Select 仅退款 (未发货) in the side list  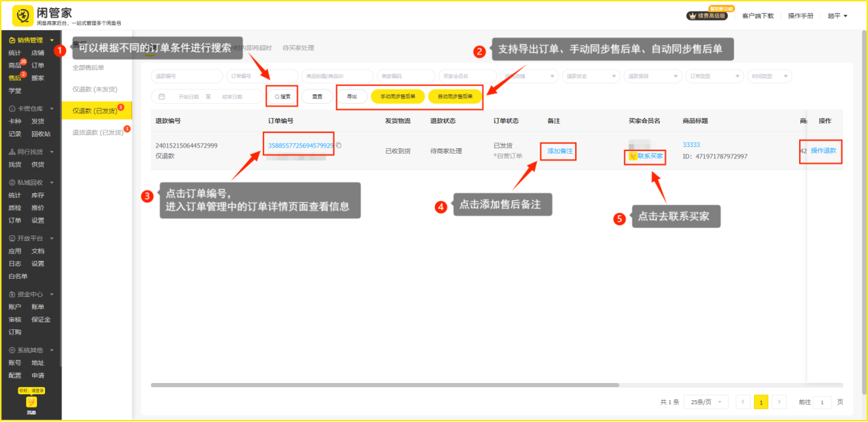coord(94,89)
